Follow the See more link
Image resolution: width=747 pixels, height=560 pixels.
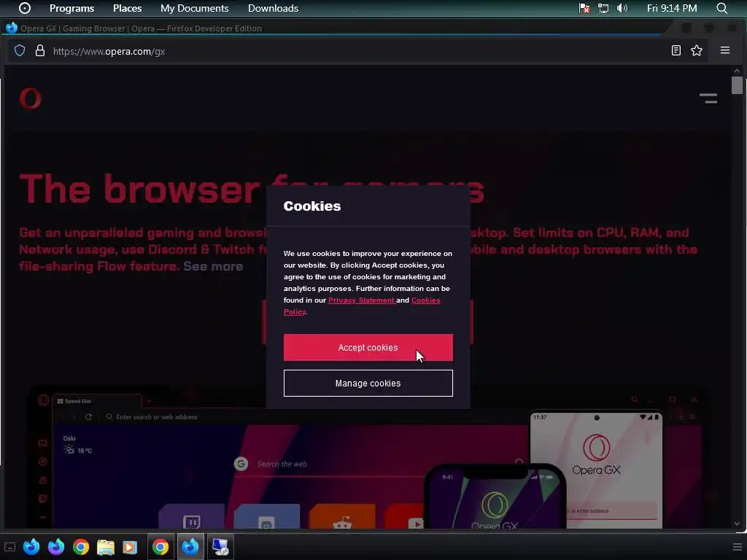click(x=213, y=266)
